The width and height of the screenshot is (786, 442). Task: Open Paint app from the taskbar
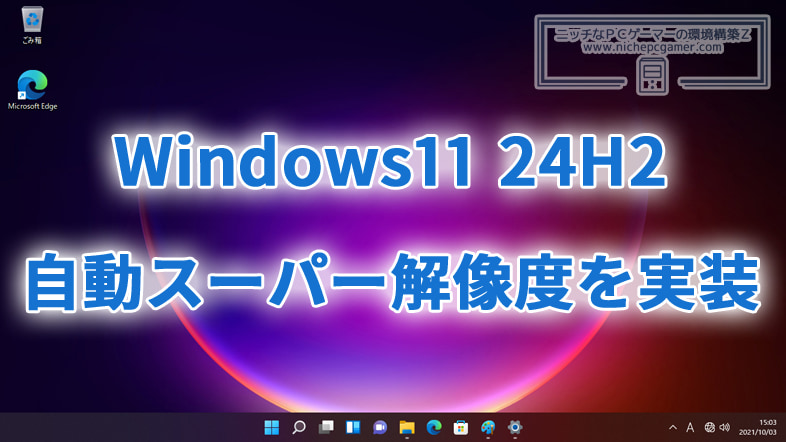pyautogui.click(x=488, y=427)
